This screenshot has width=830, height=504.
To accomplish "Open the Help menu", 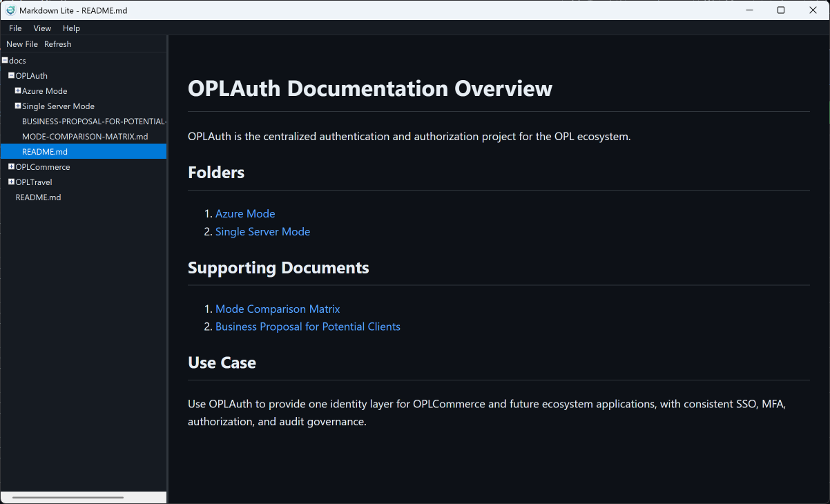I will pyautogui.click(x=71, y=28).
